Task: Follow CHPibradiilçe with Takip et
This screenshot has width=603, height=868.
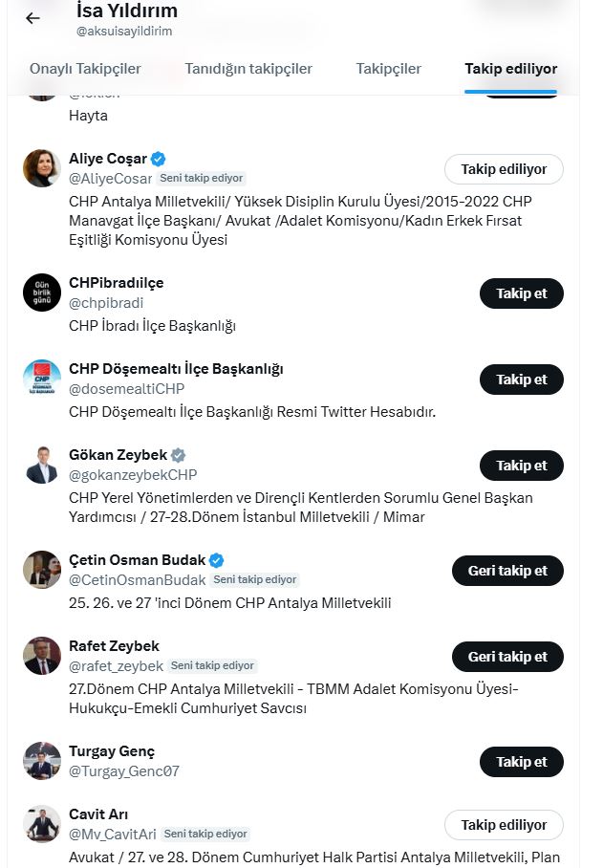Action: pos(521,293)
